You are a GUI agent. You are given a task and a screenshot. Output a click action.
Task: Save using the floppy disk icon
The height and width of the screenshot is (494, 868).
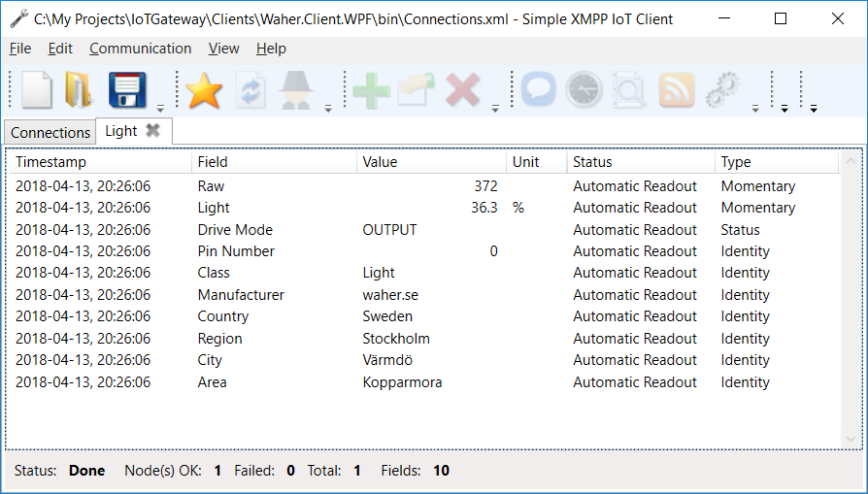(x=126, y=90)
